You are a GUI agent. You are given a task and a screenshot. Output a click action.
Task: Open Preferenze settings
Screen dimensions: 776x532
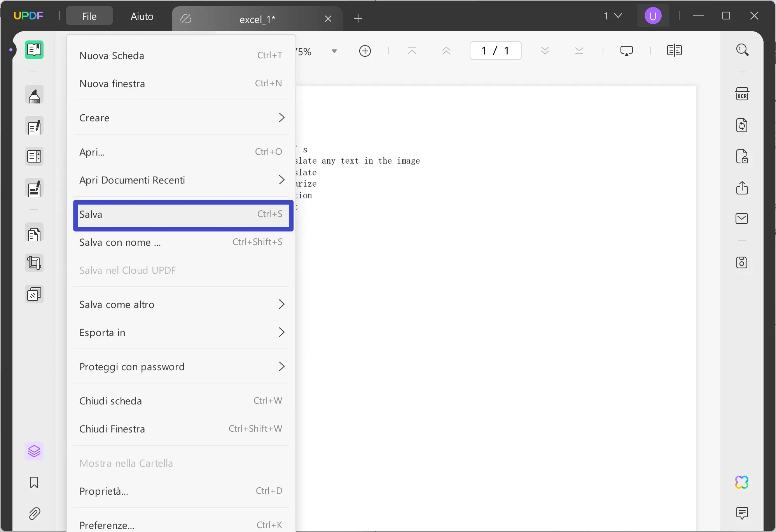(x=107, y=525)
